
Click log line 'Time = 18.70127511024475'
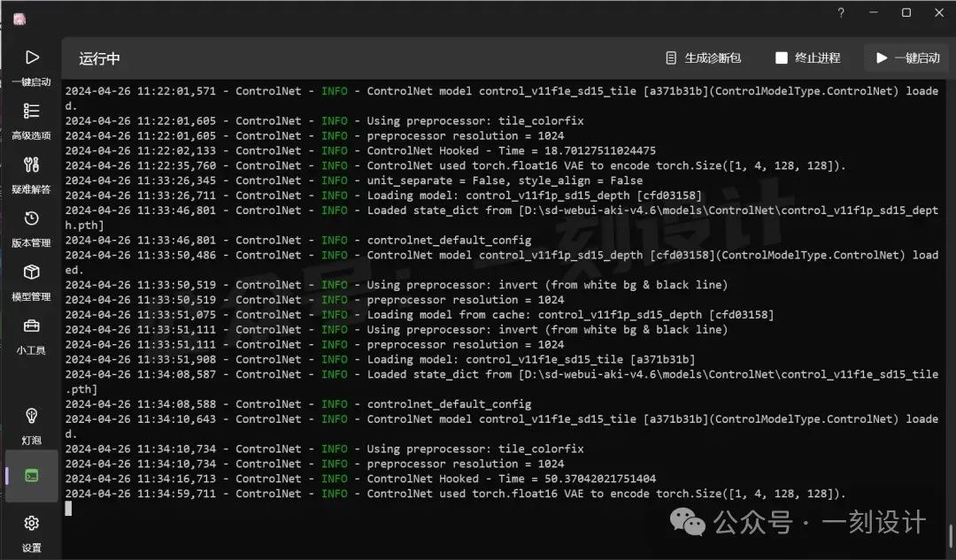(360, 150)
